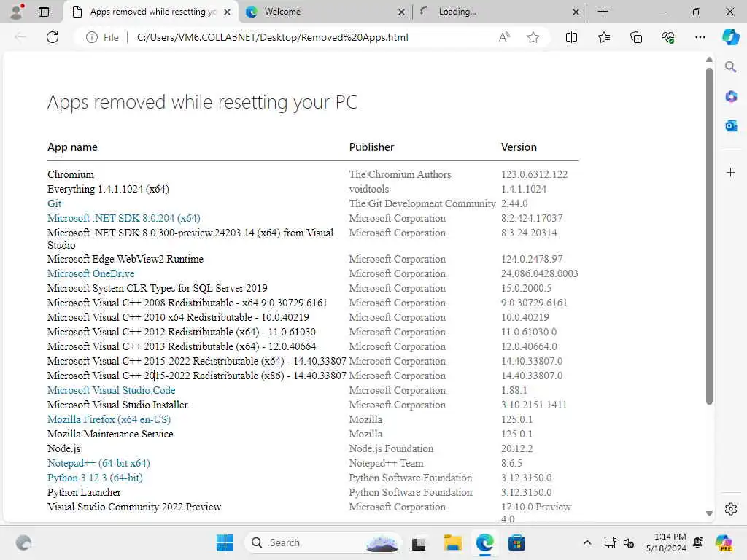Open sidebar settings gear icon
The height and width of the screenshot is (560, 747).
(730, 509)
